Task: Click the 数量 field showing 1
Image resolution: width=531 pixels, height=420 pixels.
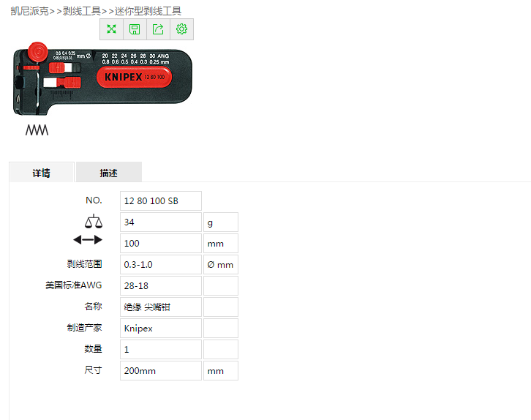Action: point(161,349)
